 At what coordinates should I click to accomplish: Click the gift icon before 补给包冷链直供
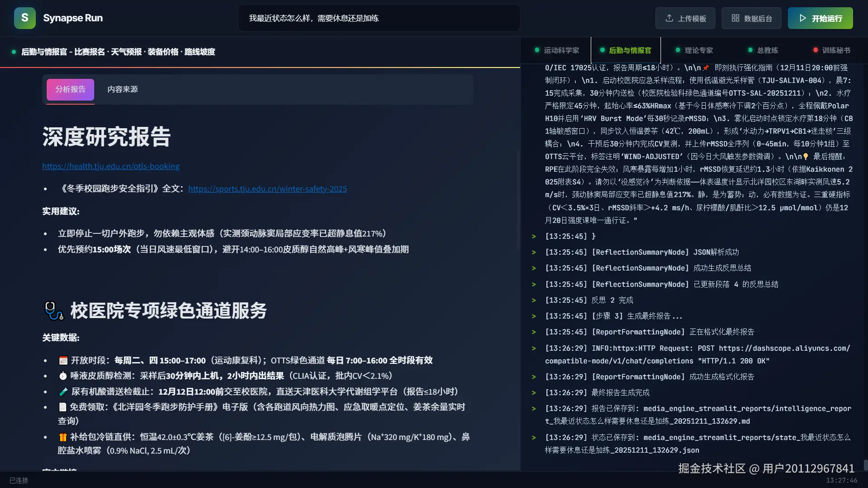click(63, 437)
